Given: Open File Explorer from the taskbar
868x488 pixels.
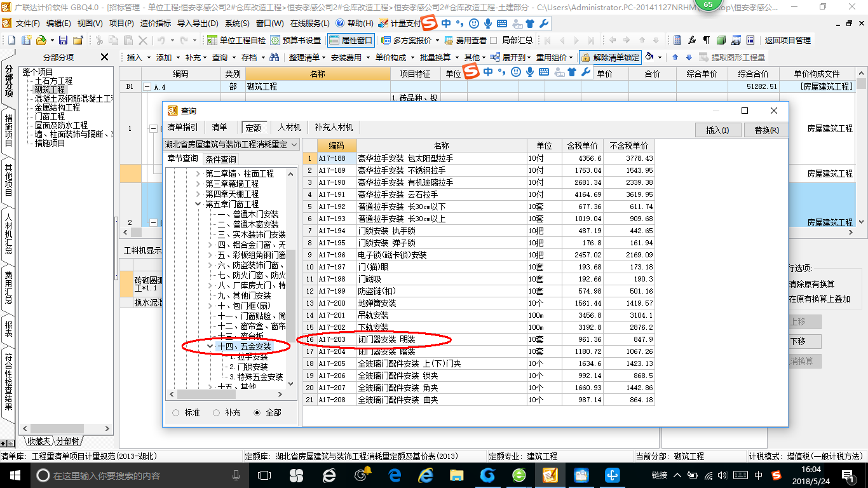Looking at the screenshot, I should pos(457,475).
